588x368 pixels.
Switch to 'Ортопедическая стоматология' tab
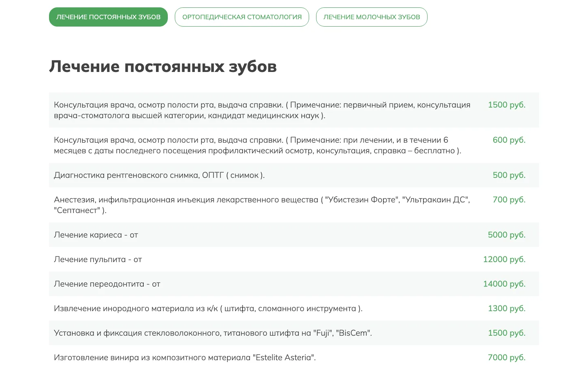pyautogui.click(x=242, y=17)
